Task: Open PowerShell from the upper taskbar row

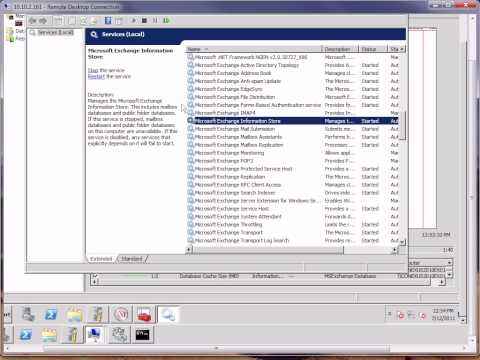Action: click(x=51, y=314)
